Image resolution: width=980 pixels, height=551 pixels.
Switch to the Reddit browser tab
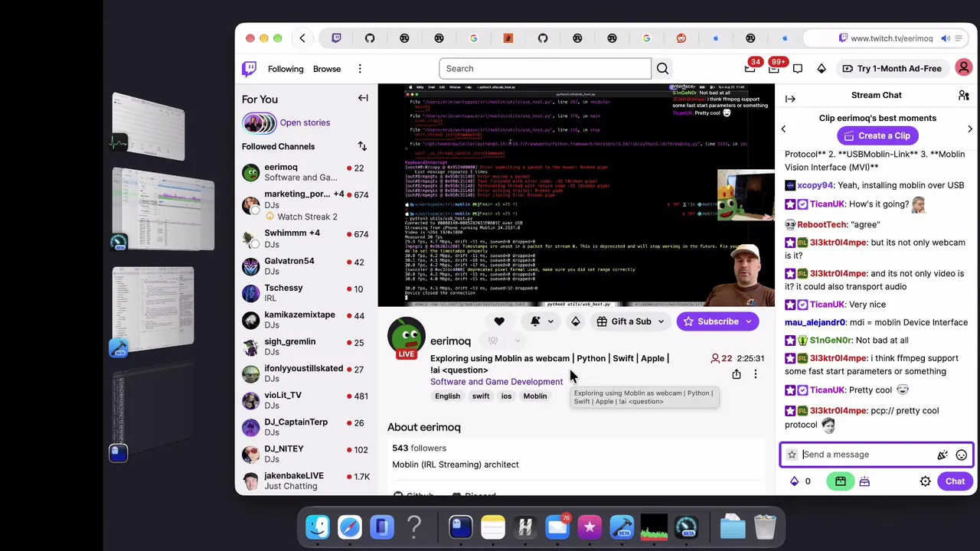[681, 38]
